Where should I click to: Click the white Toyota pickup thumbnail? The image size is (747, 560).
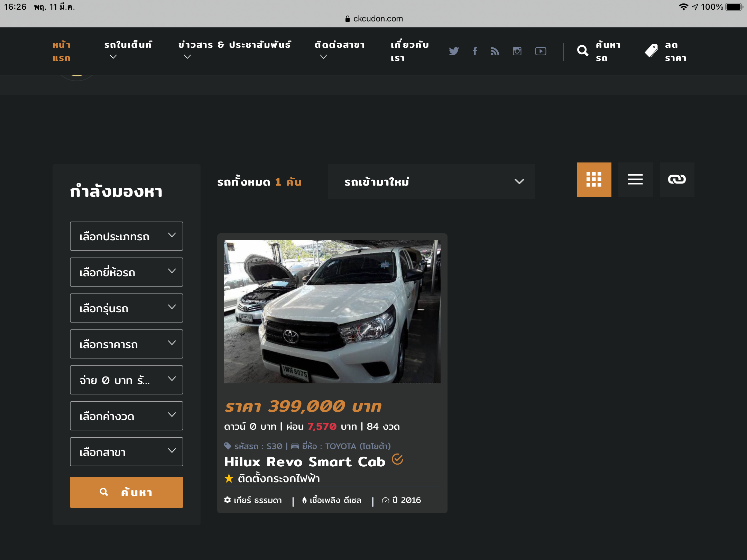[x=332, y=311]
